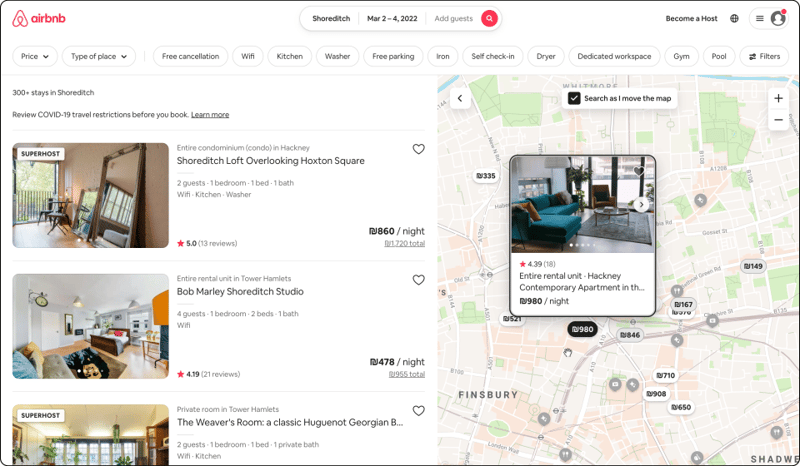The image size is (800, 466).
Task: Zoom in the map with plus
Action: [x=778, y=98]
